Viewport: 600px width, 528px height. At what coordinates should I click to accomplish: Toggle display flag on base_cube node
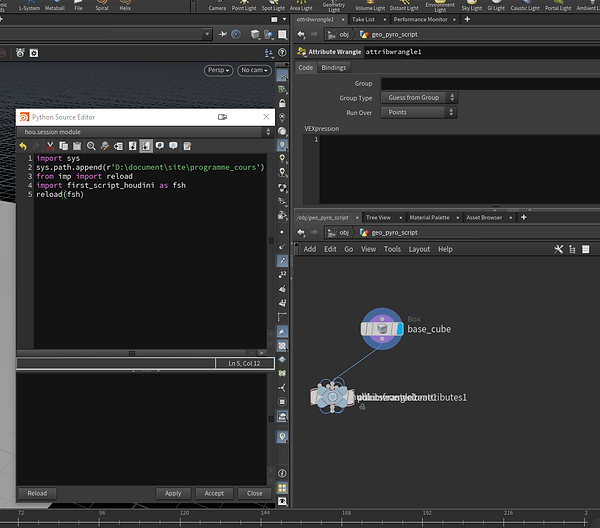coord(400,329)
